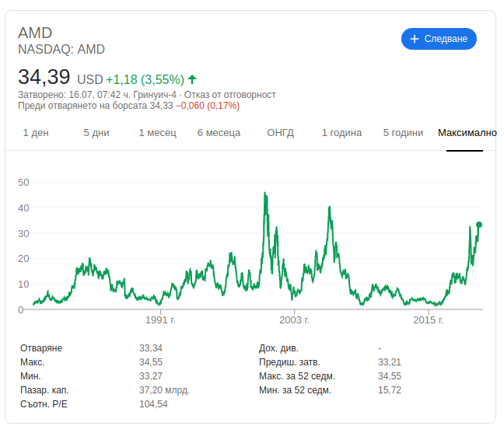504x433 pixels.
Task: Click the green up arrow icon
Action: 192,79
